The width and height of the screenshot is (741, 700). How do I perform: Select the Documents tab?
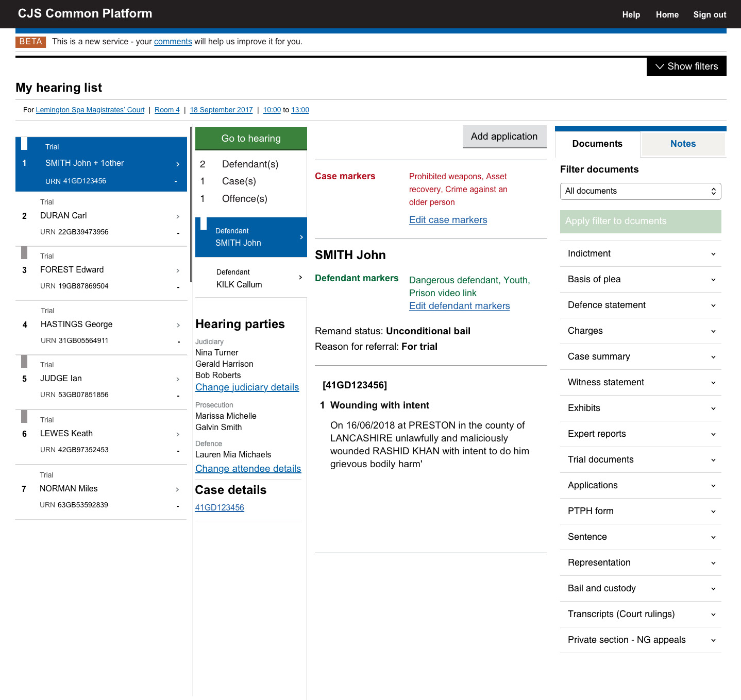[x=597, y=144]
